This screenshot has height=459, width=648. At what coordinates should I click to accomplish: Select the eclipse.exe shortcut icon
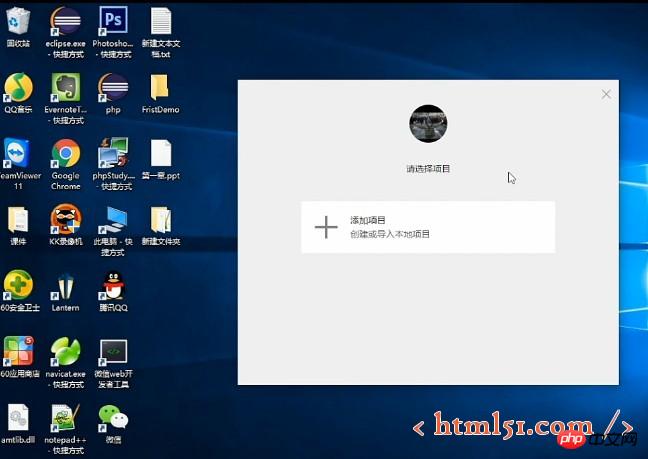click(x=66, y=21)
